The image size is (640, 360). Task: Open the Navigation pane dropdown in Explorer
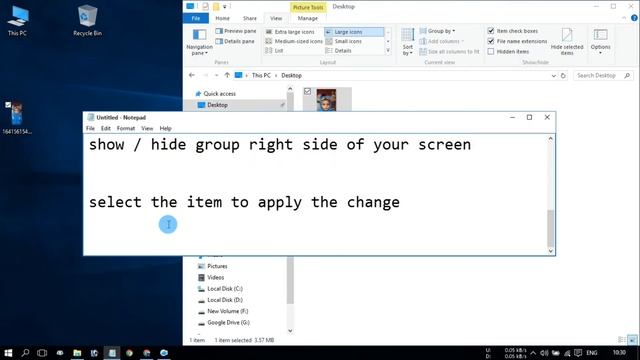point(199,42)
